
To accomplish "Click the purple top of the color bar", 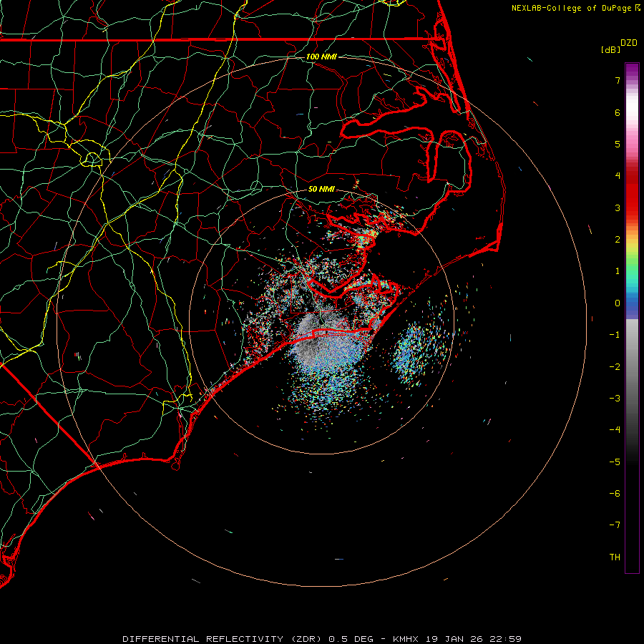I will click(x=632, y=70).
